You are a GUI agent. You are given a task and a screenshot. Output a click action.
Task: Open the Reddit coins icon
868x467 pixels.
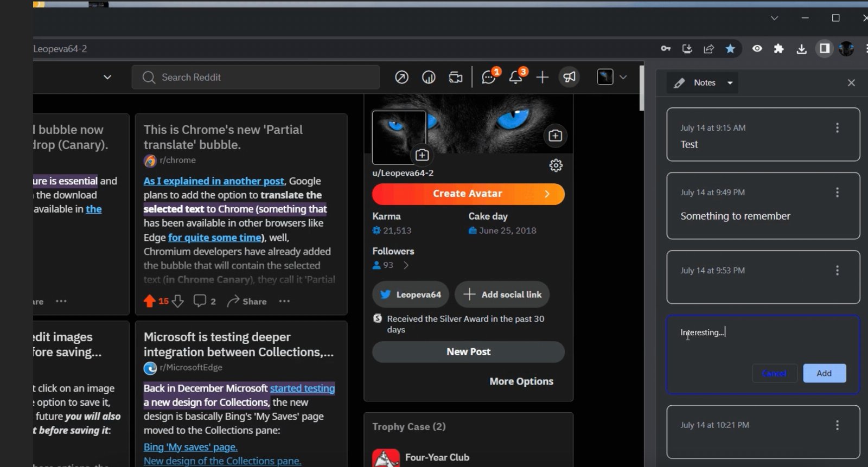(x=429, y=78)
